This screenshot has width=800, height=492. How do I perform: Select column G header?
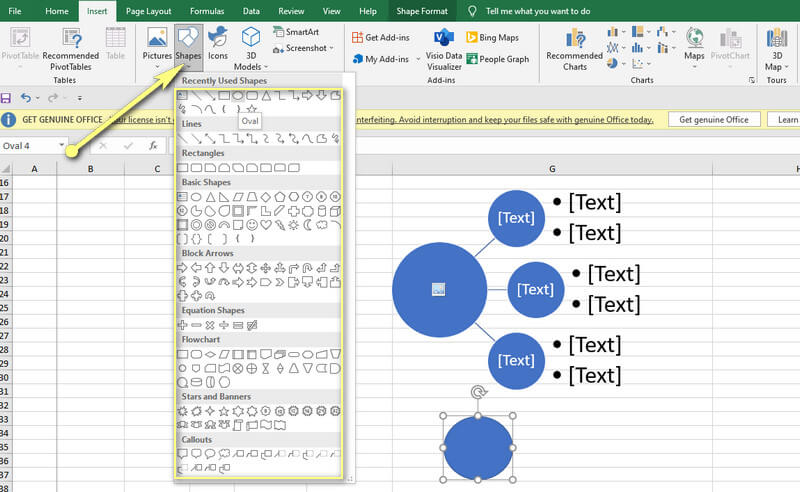(552, 168)
